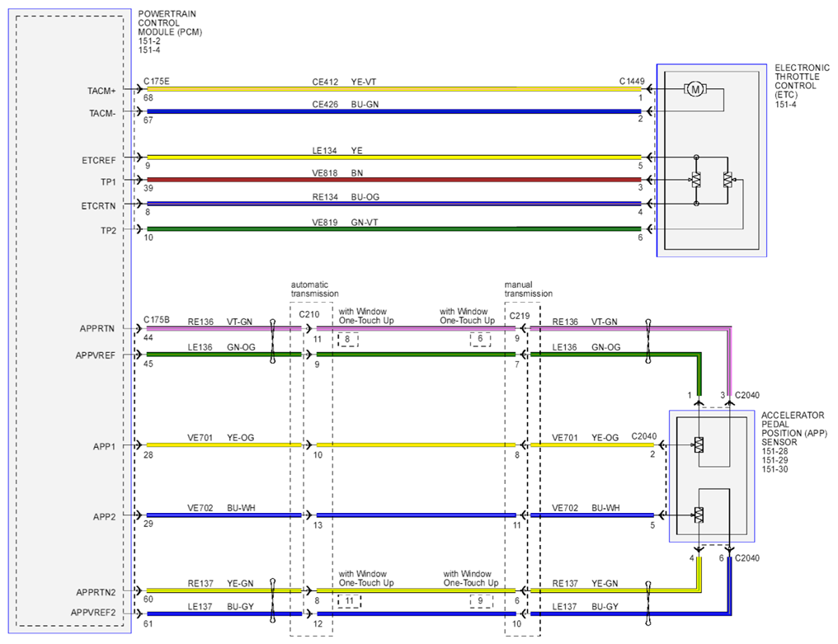Click pin number 44 at C175B
Image resolution: width=838 pixels, height=644 pixels.
(148, 338)
